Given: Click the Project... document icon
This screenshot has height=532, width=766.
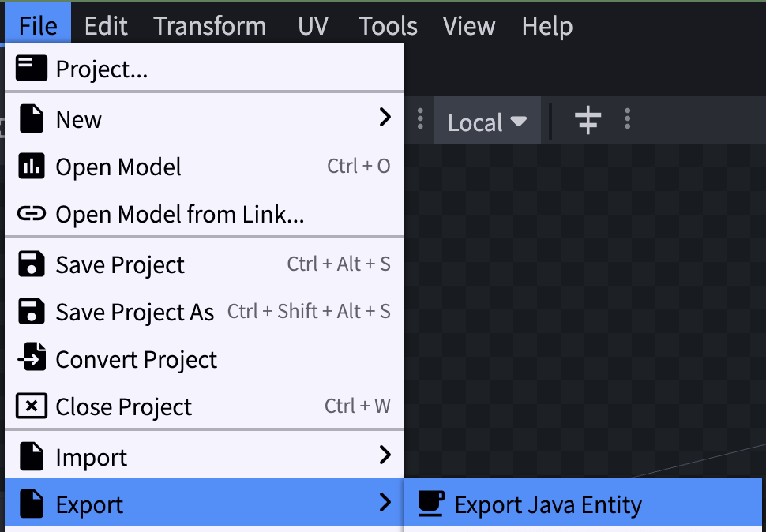Looking at the screenshot, I should 32,68.
